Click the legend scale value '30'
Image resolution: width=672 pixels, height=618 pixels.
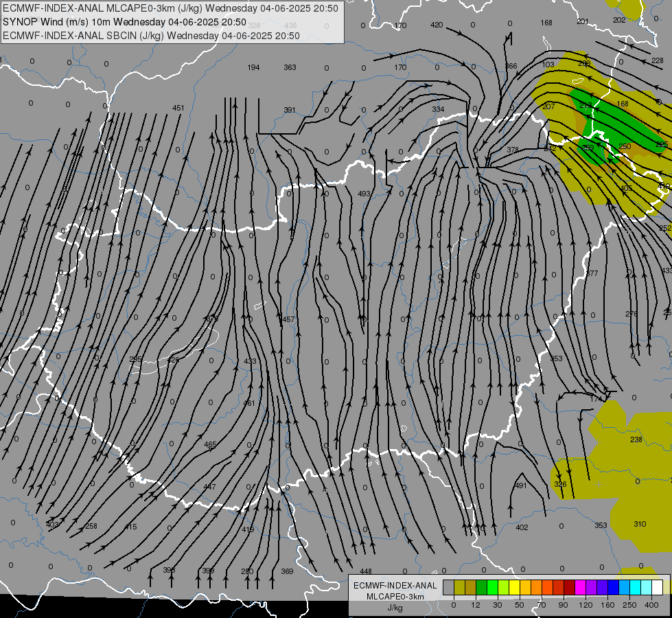[x=498, y=605]
